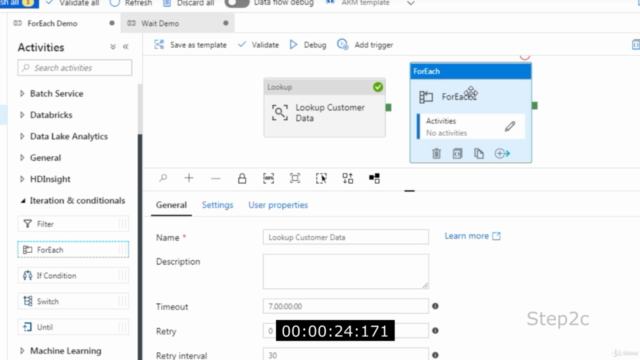This screenshot has width=640, height=360.
Task: Click Discard all
Action: 189,3
